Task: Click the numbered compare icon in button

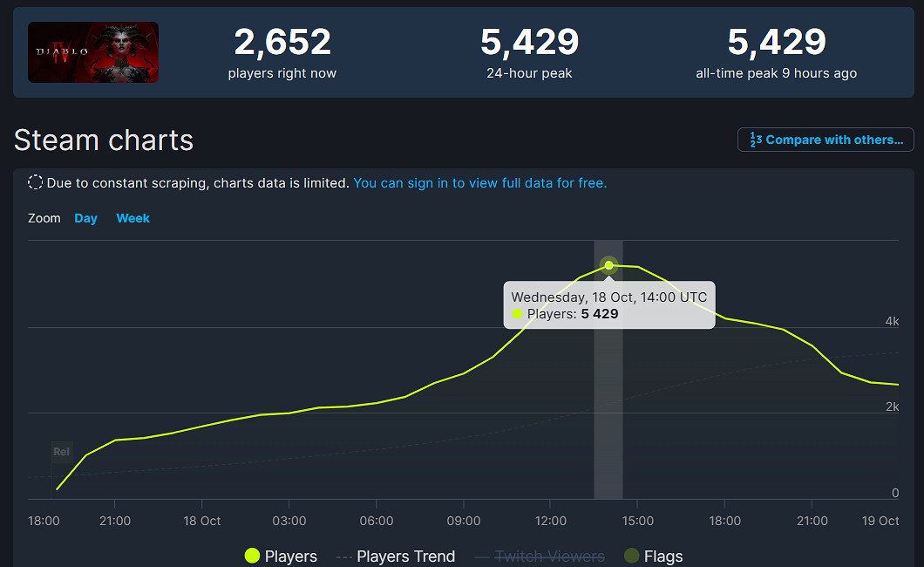Action: click(x=756, y=140)
